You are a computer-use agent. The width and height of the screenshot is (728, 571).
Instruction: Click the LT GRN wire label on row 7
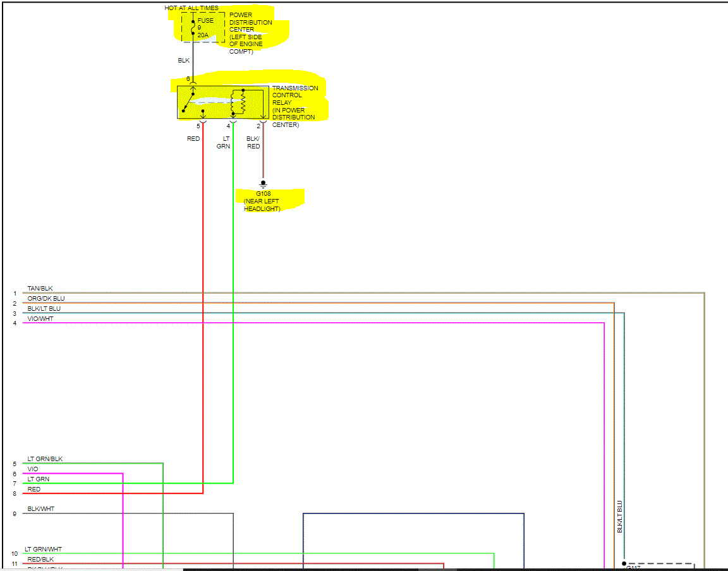coord(38,479)
